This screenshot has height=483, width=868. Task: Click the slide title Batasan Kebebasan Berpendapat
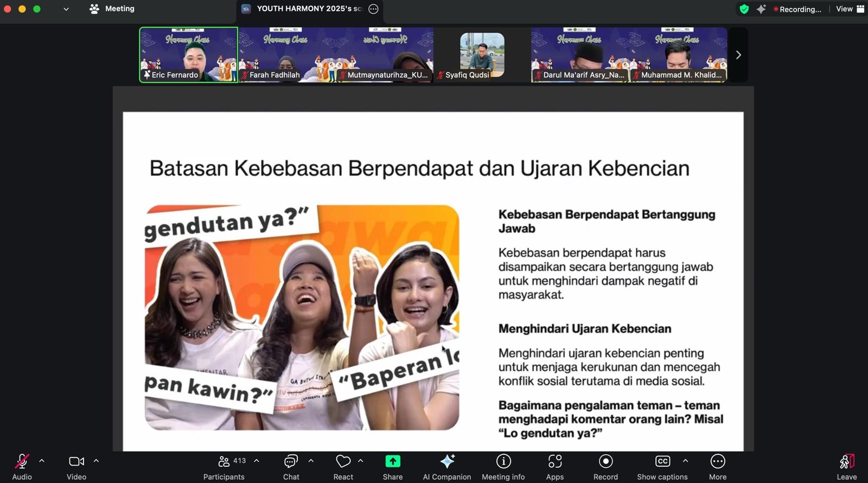tap(419, 168)
